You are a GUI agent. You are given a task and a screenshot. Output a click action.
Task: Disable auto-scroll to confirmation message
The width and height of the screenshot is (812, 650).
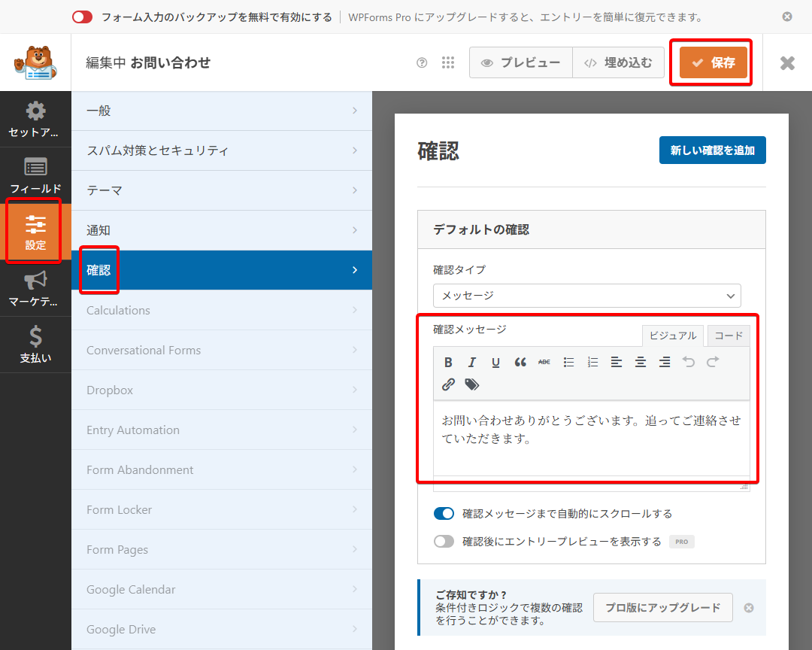[444, 514]
